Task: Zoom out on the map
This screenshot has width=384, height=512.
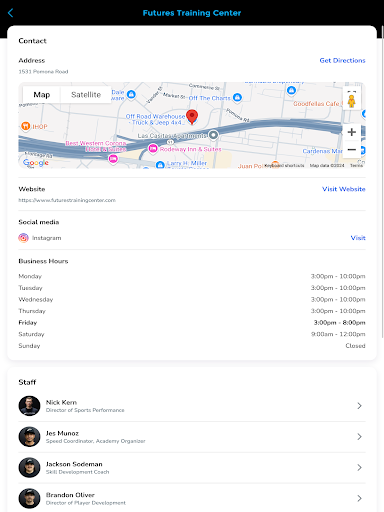Action: point(351,150)
